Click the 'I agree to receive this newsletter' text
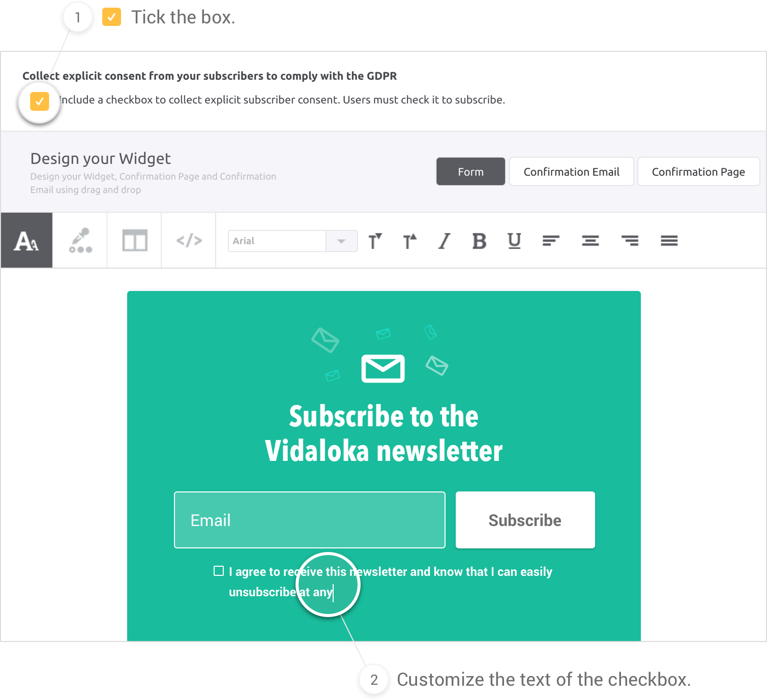Image resolution: width=767 pixels, height=700 pixels. pos(391,581)
